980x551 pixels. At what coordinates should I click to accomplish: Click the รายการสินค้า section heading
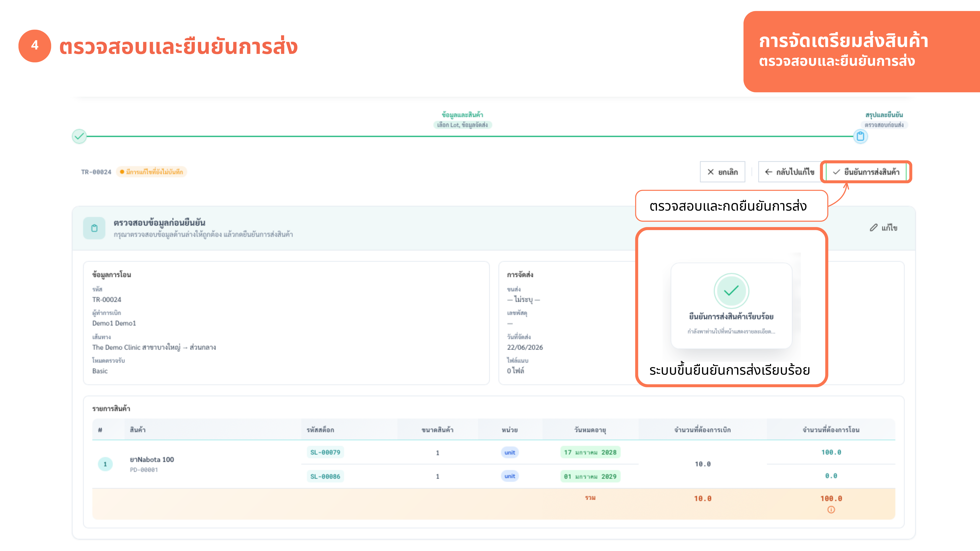click(x=111, y=408)
